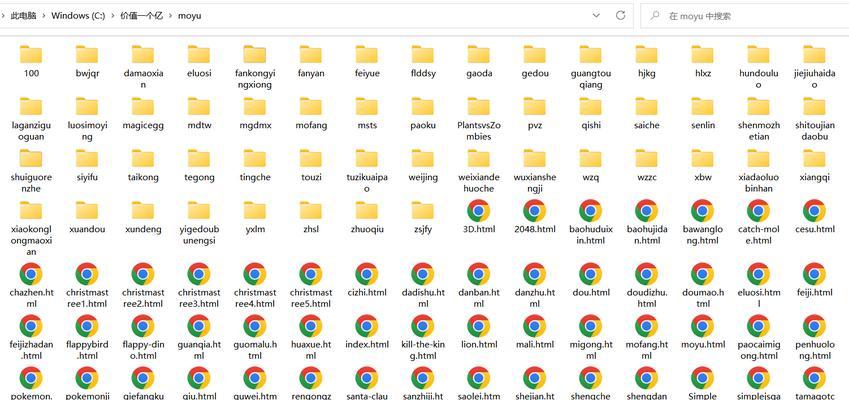Select the guangtouqiang folder
The height and width of the screenshot is (400, 849).
coord(590,54)
